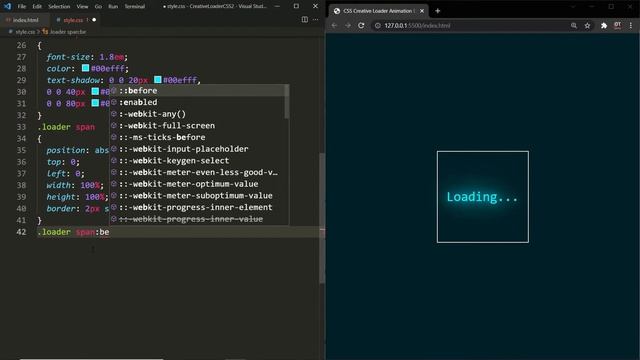The image size is (640, 360).
Task: Click the Chrome back button
Action: click(334, 25)
